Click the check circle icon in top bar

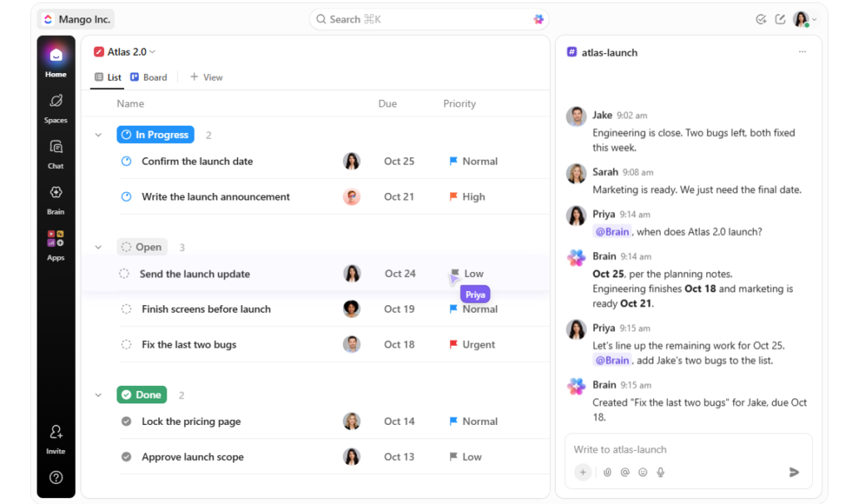(760, 20)
